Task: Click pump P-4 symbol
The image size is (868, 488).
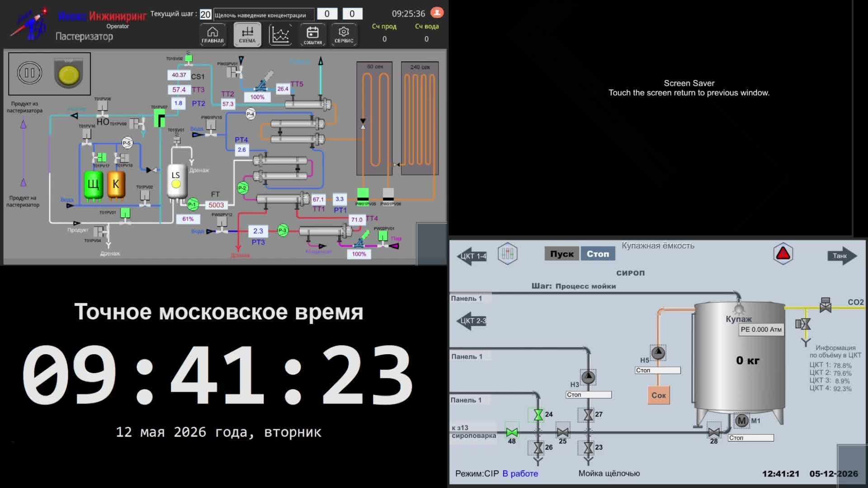Action: tap(250, 114)
